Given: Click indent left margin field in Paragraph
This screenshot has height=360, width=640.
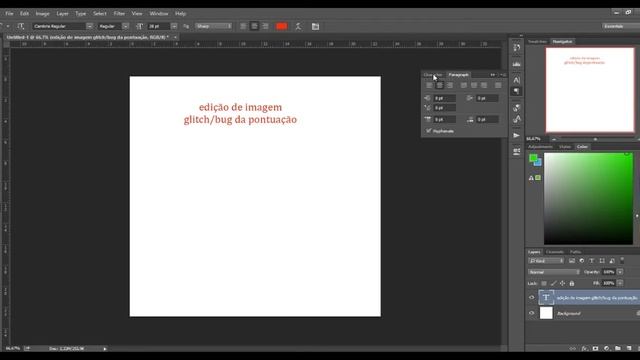Looking at the screenshot, I should pos(444,98).
